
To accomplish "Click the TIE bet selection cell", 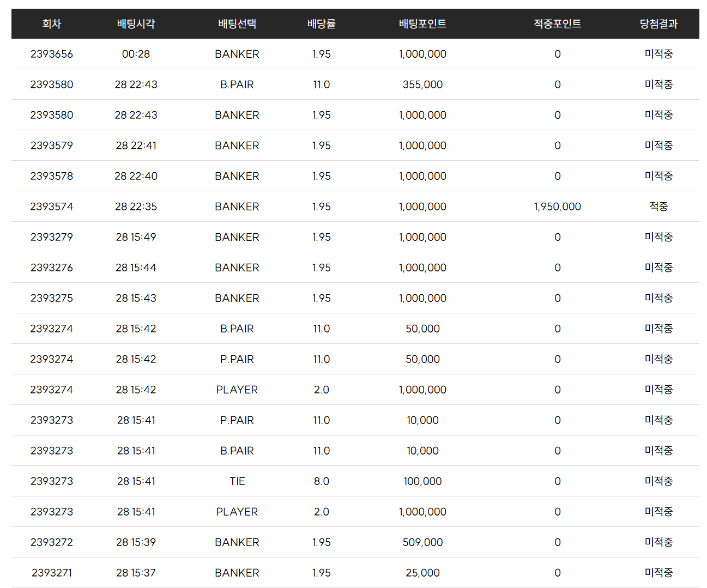I will click(237, 481).
